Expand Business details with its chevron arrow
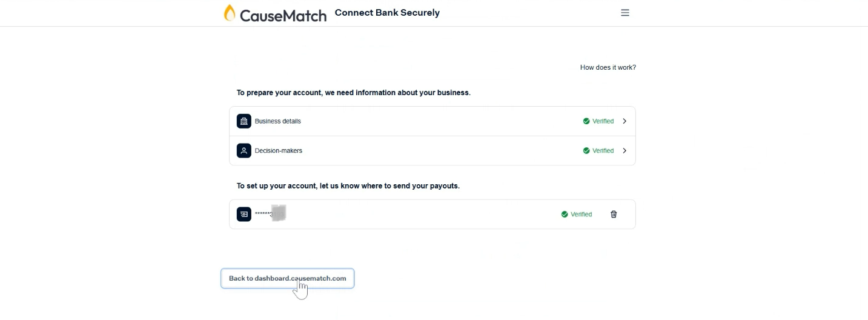Screen dimensions: 868x320 click(624, 121)
